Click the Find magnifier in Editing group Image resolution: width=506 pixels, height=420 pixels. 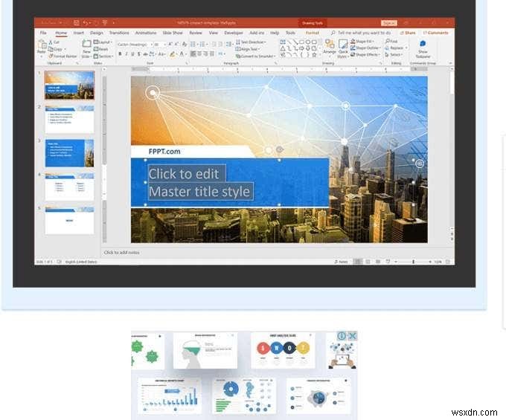coord(388,42)
